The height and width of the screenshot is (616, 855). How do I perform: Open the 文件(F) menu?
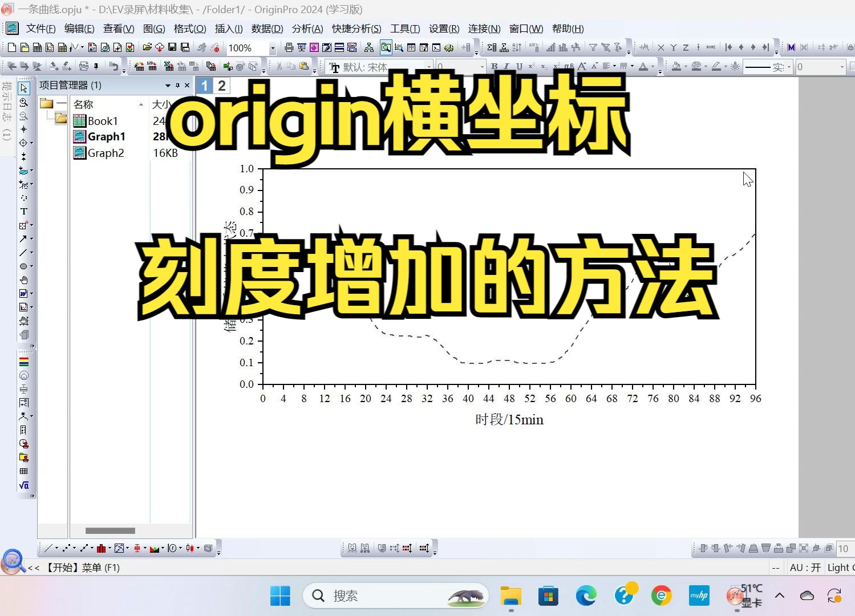coord(40,29)
